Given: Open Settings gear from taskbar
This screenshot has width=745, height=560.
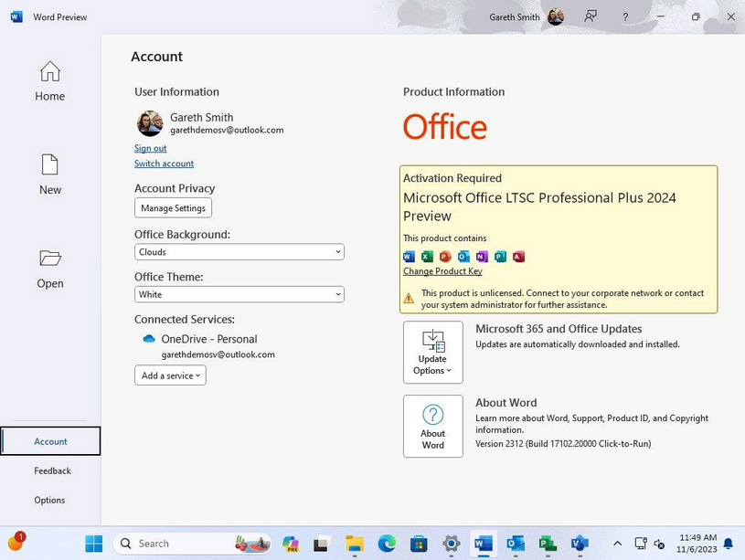Looking at the screenshot, I should tap(451, 544).
